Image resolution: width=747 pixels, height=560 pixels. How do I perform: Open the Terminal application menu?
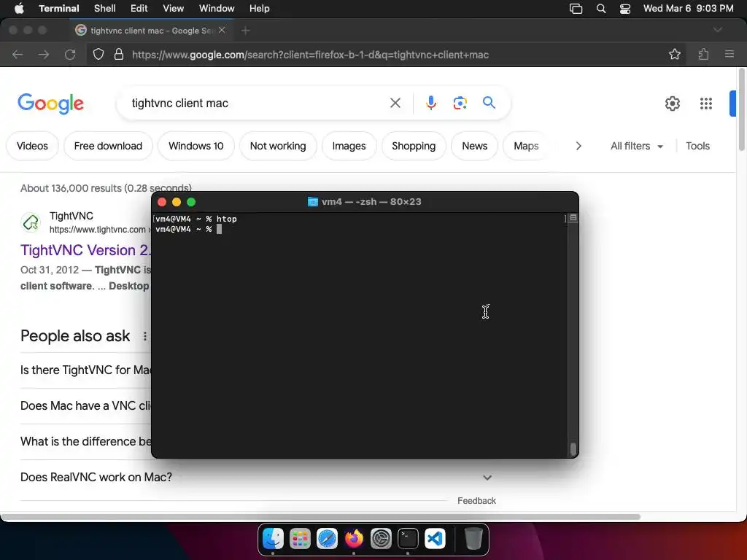click(59, 8)
